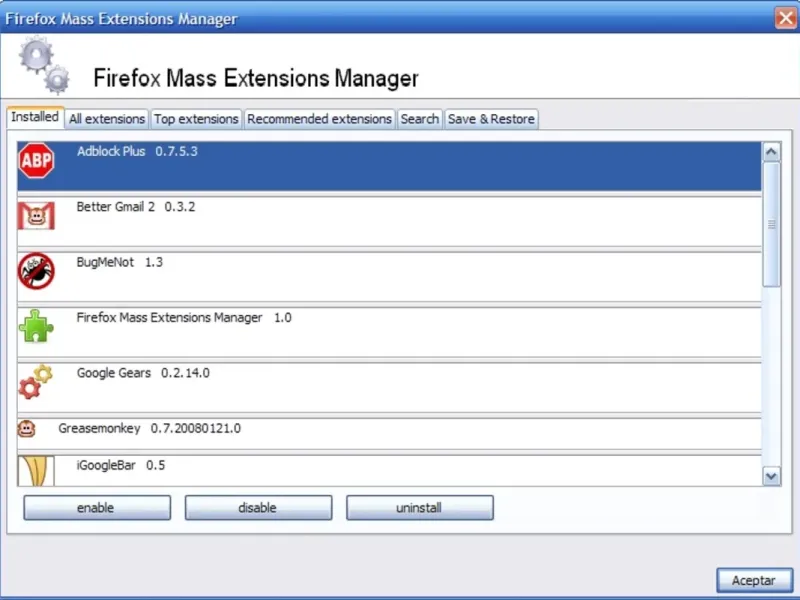Click the BugMeNot crossed-out bug icon

click(36, 271)
